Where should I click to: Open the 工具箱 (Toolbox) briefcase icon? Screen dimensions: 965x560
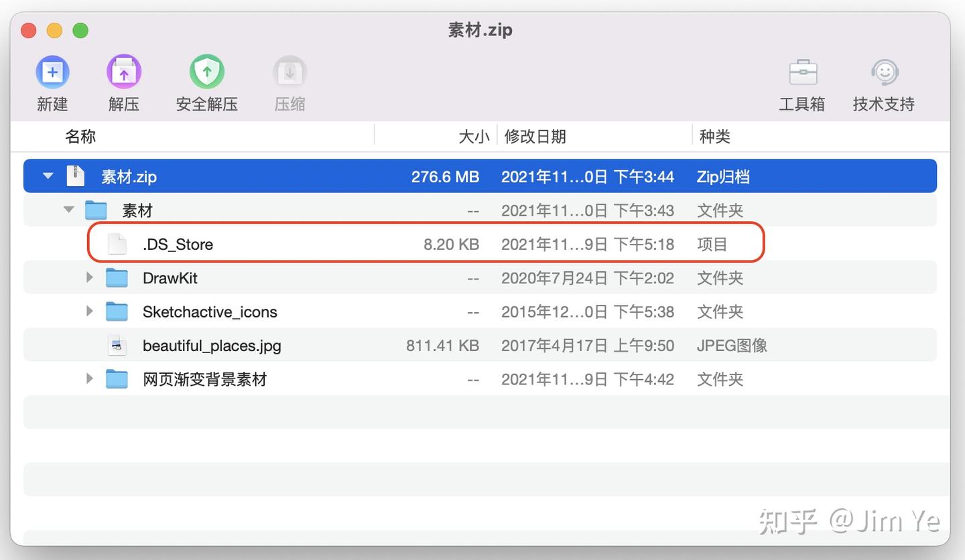(802, 71)
